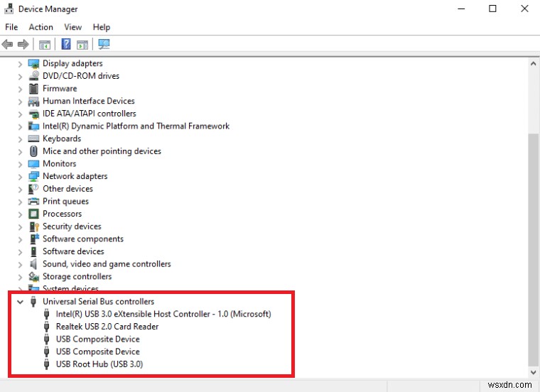Select the Human Interface Devices label
Image resolution: width=540 pixels, height=392 pixels.
pyautogui.click(x=89, y=101)
